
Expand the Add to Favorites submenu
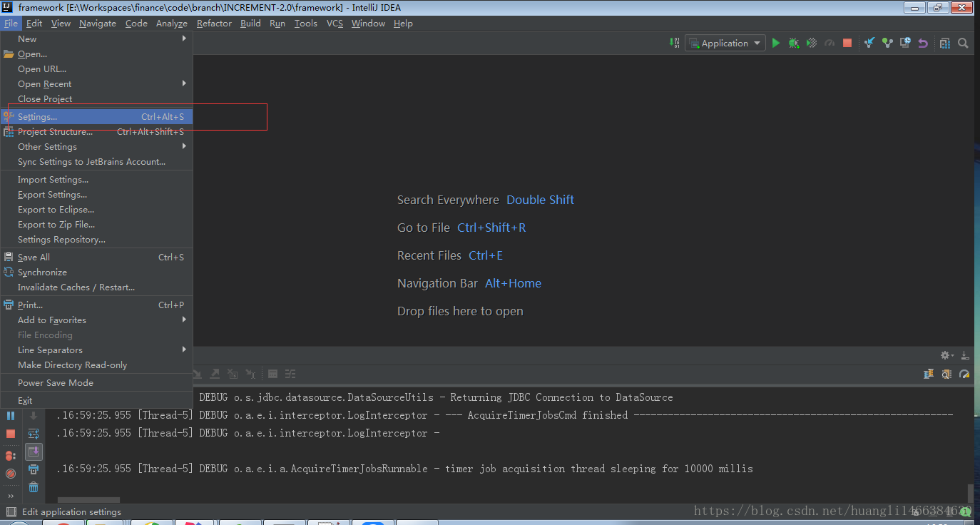(96, 320)
